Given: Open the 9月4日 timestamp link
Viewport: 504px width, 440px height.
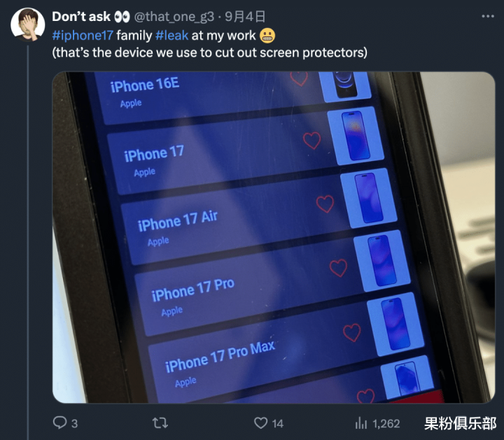Looking at the screenshot, I should (245, 17).
